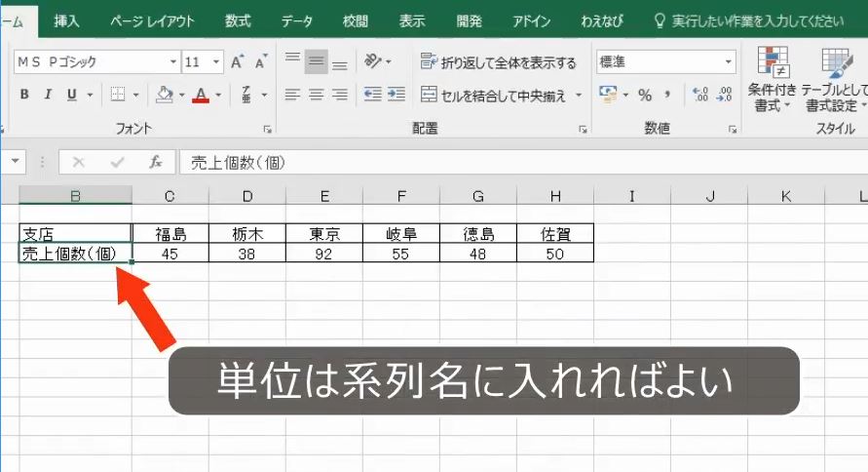Open the font color dropdown arrow

point(218,96)
